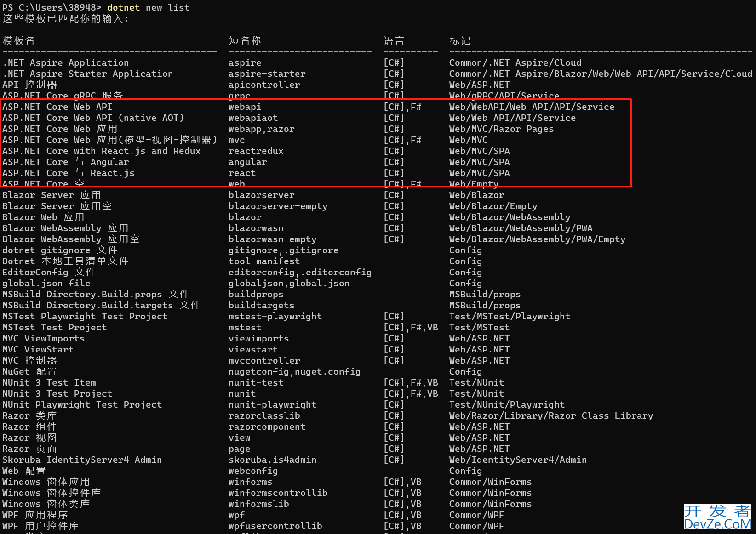Screen dimensions: 756x534
Task: Click 'Web/WebAPI/Web API/API/Service' tag text
Action: pyautogui.click(x=532, y=107)
